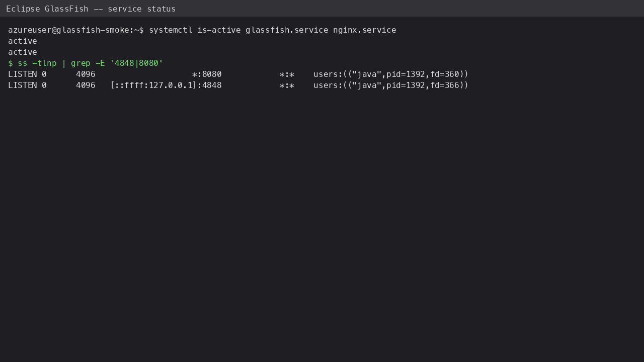The width and height of the screenshot is (644, 362).
Task: Click the '*:*' peer in the 8080 row
Action: tap(287, 74)
